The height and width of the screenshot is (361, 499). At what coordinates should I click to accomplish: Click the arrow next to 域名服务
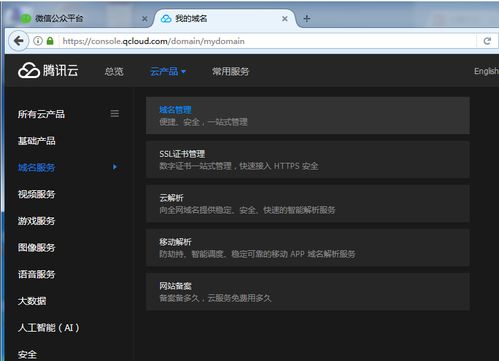click(x=115, y=167)
